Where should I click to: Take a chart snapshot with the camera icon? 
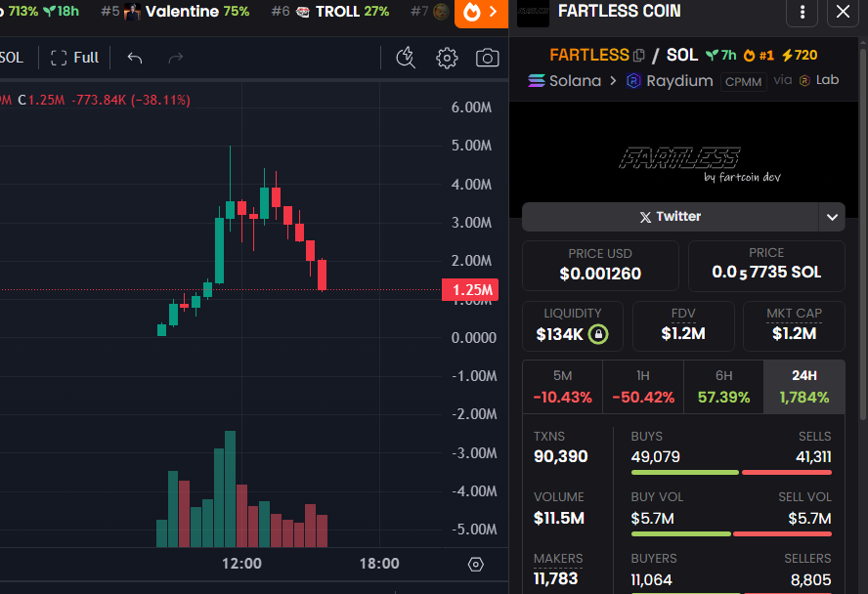pos(487,58)
